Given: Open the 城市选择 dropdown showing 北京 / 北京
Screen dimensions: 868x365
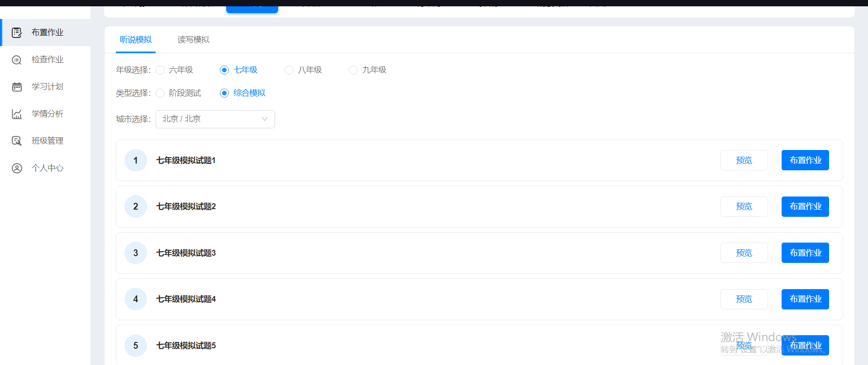Looking at the screenshot, I should pyautogui.click(x=215, y=119).
